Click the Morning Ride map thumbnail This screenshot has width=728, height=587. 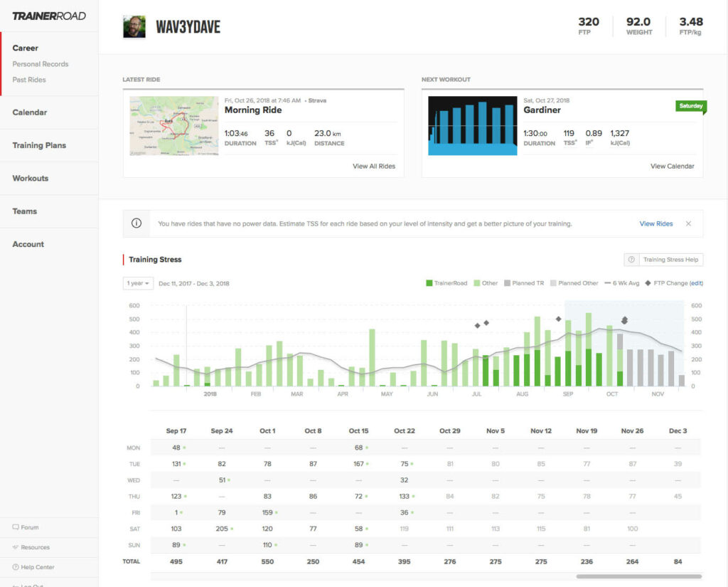(174, 125)
